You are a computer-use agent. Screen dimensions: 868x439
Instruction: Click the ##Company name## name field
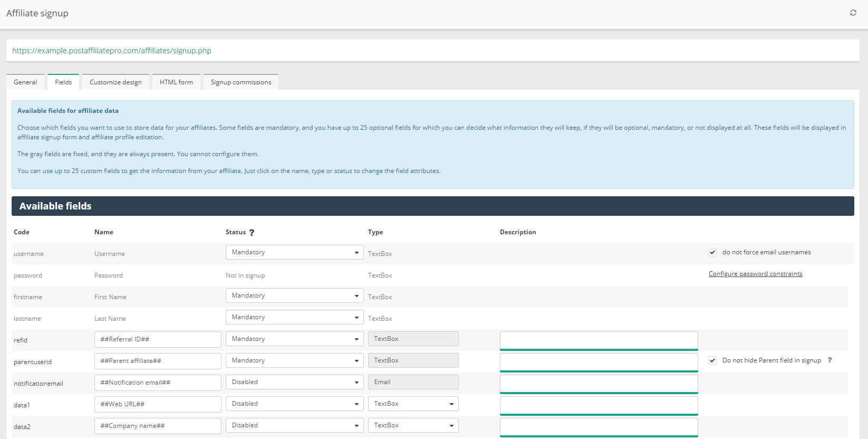[x=158, y=426]
